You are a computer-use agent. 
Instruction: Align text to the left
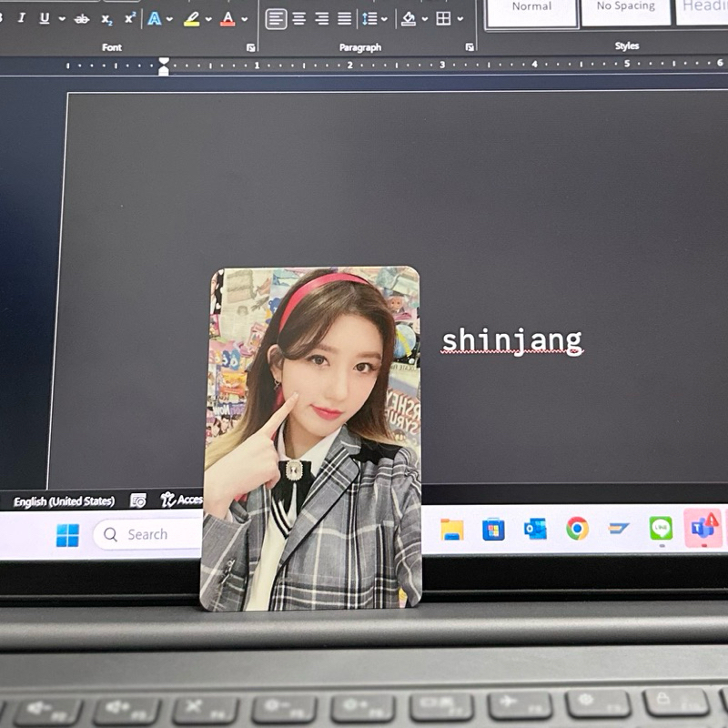coord(276,18)
